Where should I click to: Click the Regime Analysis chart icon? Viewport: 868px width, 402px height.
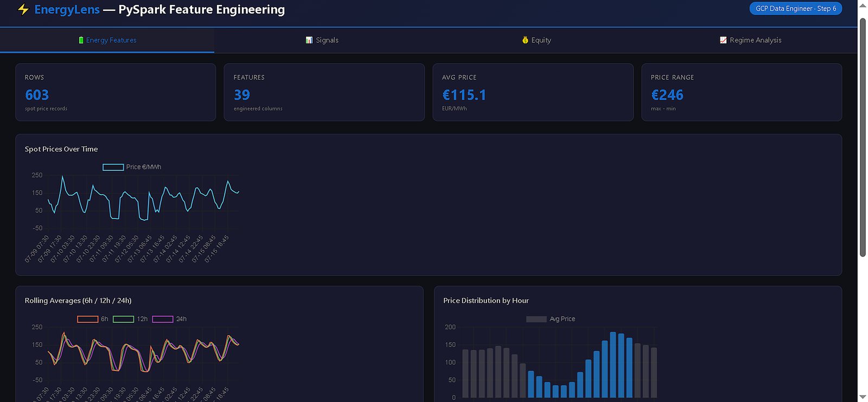click(723, 40)
